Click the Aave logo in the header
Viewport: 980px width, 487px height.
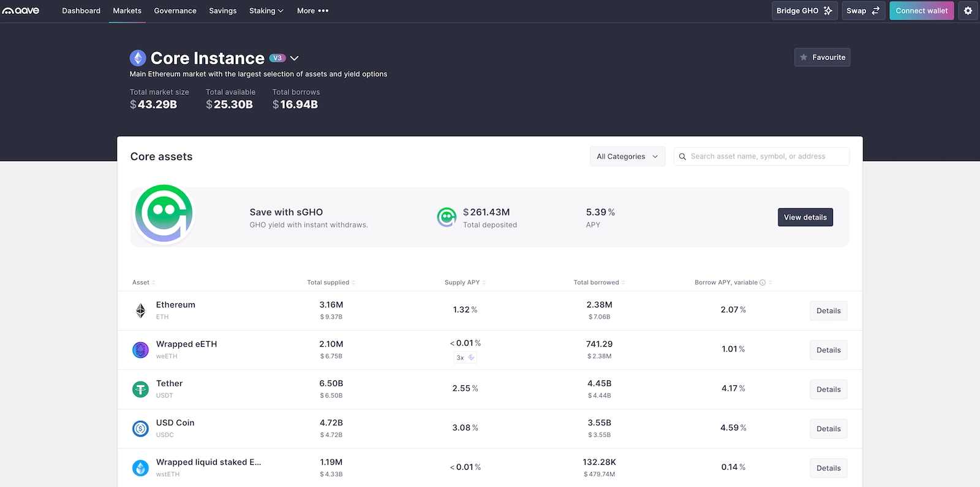pyautogui.click(x=21, y=10)
